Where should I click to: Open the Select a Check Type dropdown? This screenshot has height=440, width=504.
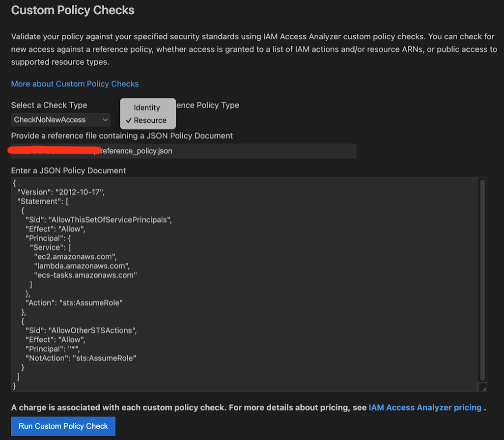tap(60, 119)
